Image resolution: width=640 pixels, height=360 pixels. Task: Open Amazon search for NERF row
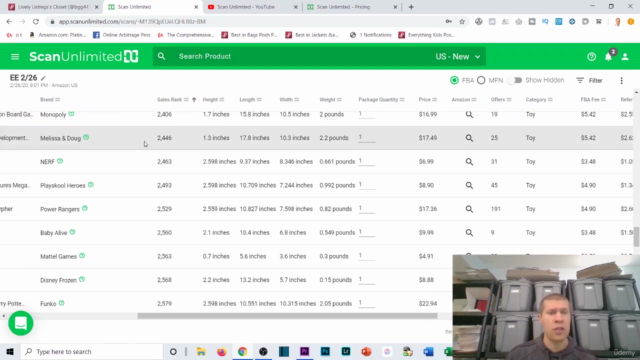[x=469, y=162]
